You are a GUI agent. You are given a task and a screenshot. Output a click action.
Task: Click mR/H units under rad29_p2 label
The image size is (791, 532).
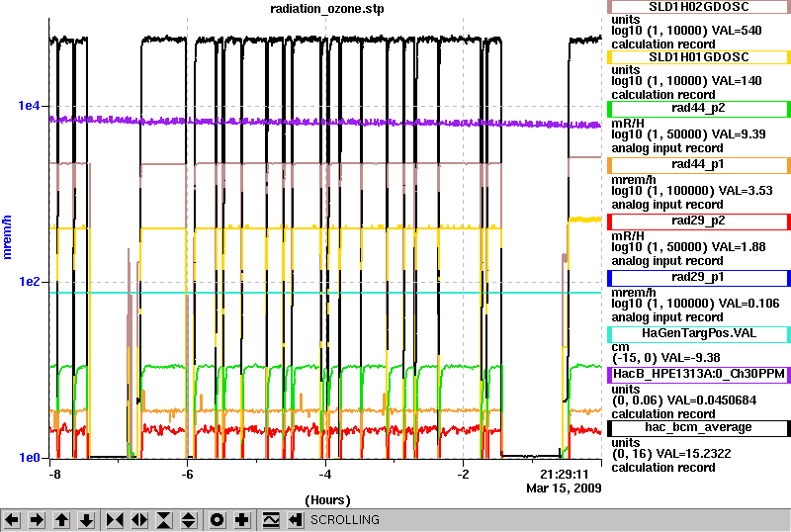point(628,236)
